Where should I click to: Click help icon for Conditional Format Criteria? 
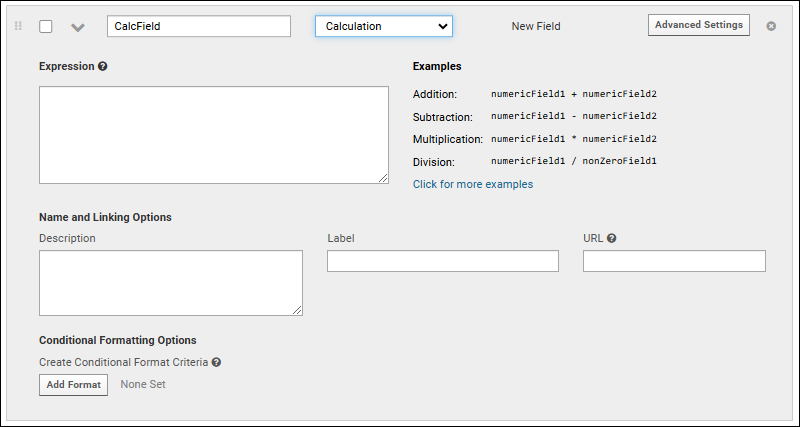[216, 363]
